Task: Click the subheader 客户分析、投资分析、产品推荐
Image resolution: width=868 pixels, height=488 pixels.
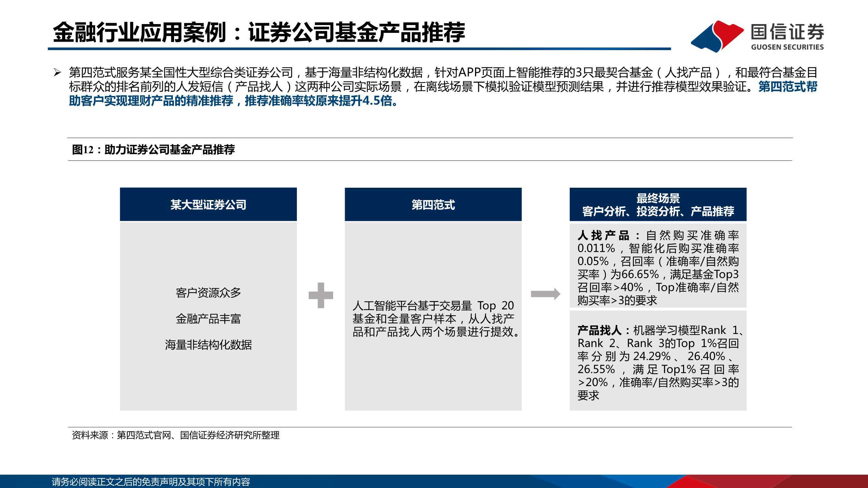Action: coord(658,211)
